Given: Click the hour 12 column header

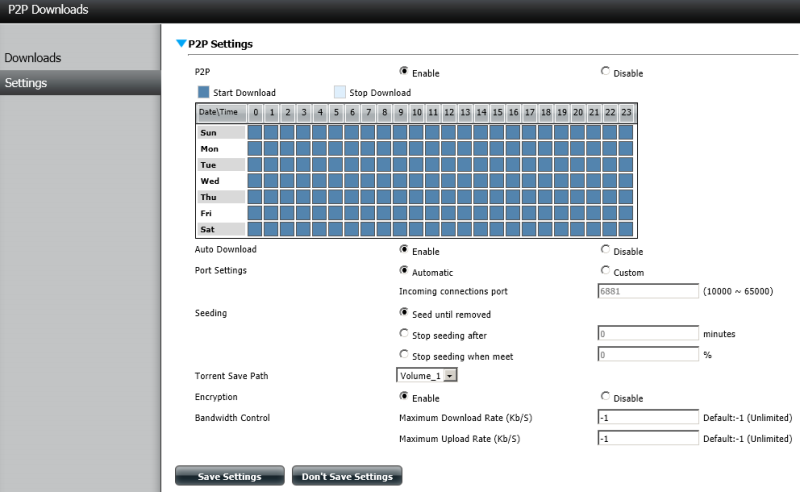Looking at the screenshot, I should point(449,112).
